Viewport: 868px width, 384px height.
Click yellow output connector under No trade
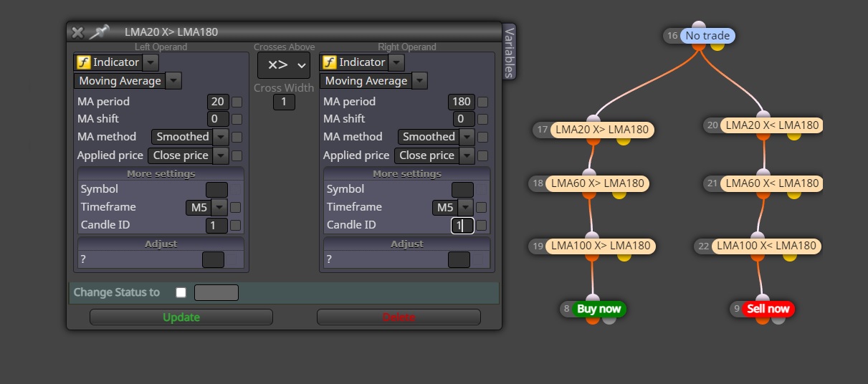717,45
